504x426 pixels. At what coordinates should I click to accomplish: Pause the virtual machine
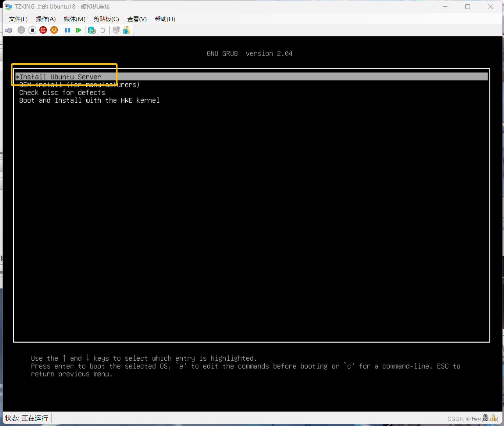(68, 30)
